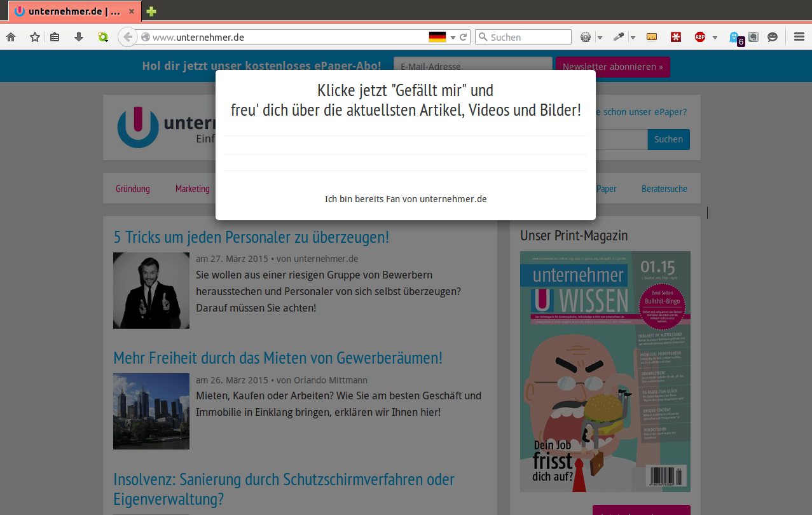This screenshot has height=515, width=812.
Task: Click the blue Suchen site search button
Action: coord(668,139)
